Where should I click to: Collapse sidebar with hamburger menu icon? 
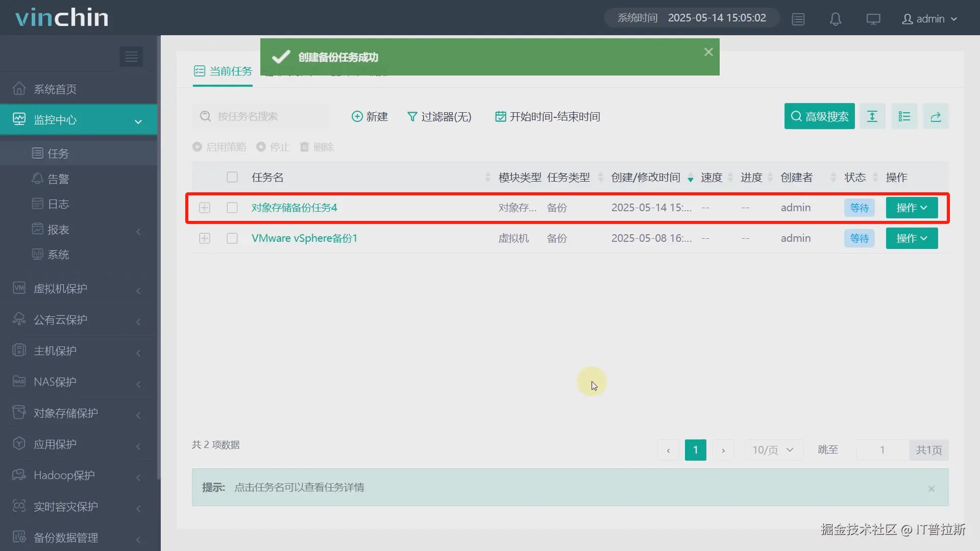[131, 57]
